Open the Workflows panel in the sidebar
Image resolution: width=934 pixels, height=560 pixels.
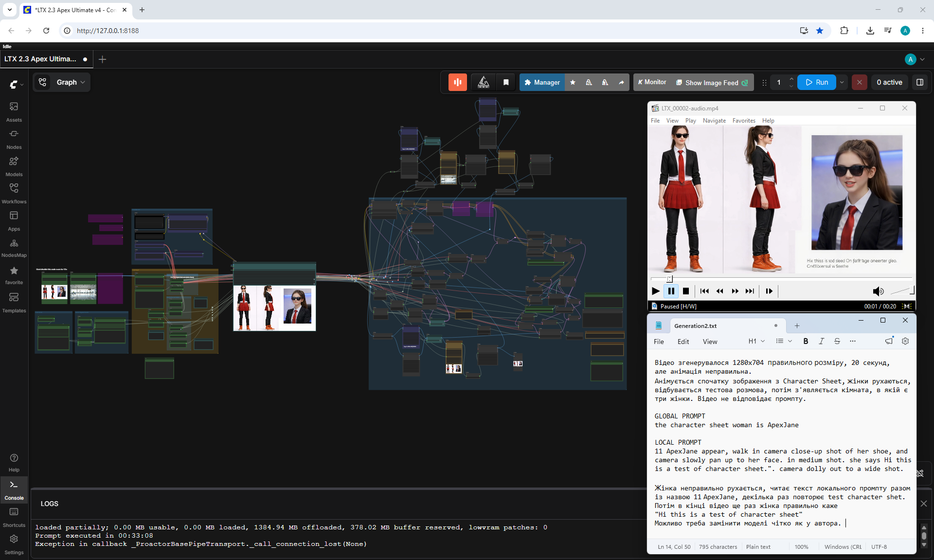pyautogui.click(x=14, y=193)
